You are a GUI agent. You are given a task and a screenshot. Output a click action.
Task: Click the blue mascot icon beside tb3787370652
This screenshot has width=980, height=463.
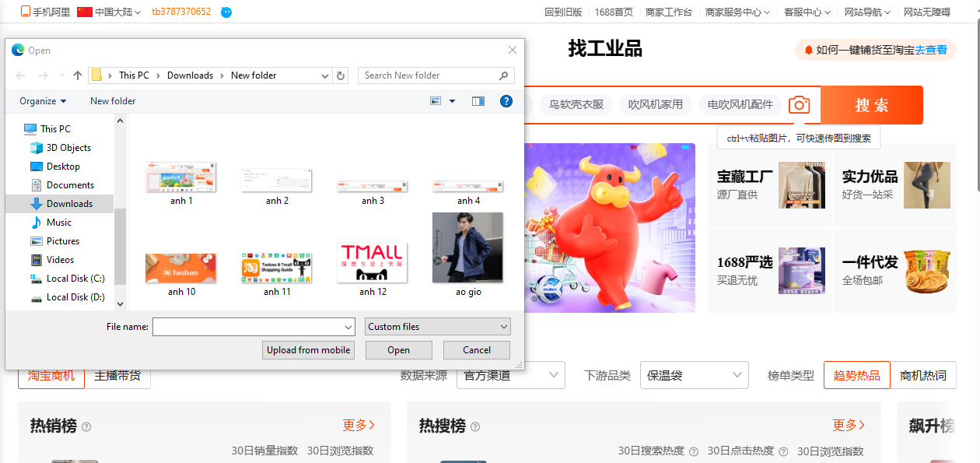(x=226, y=12)
